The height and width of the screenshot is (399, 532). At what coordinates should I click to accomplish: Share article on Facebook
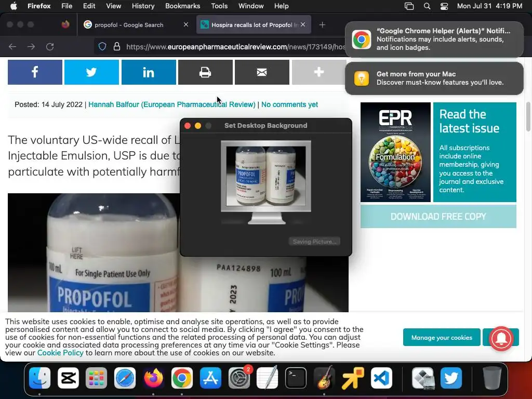(35, 72)
